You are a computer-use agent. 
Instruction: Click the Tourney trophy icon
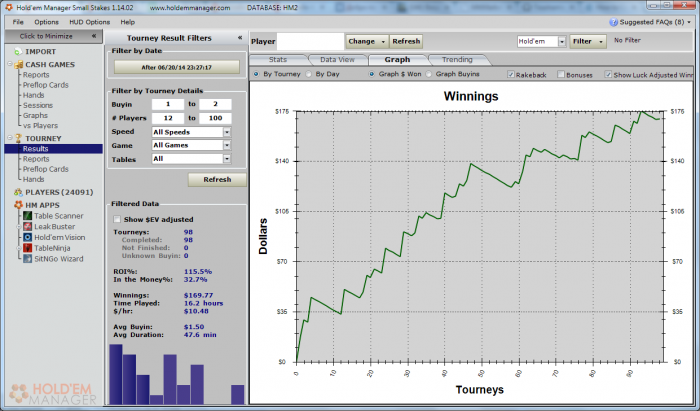18,138
